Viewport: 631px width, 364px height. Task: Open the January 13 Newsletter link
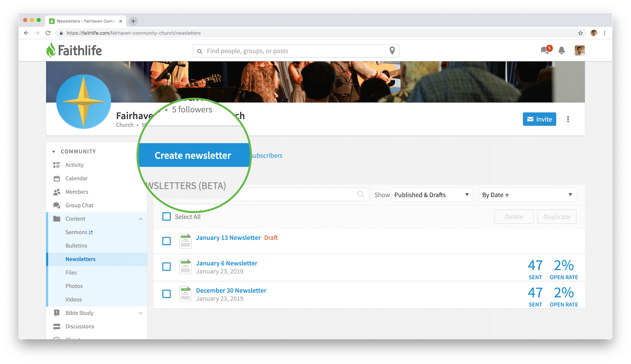(228, 238)
